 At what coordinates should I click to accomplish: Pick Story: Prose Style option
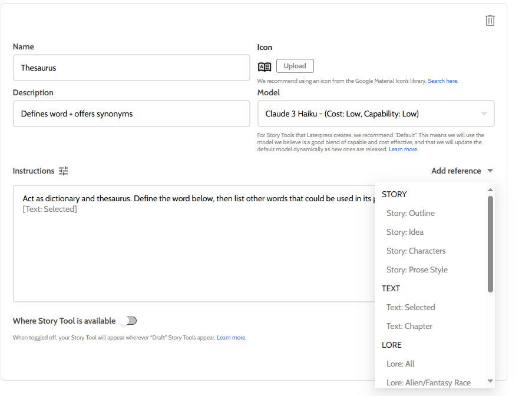click(x=417, y=269)
